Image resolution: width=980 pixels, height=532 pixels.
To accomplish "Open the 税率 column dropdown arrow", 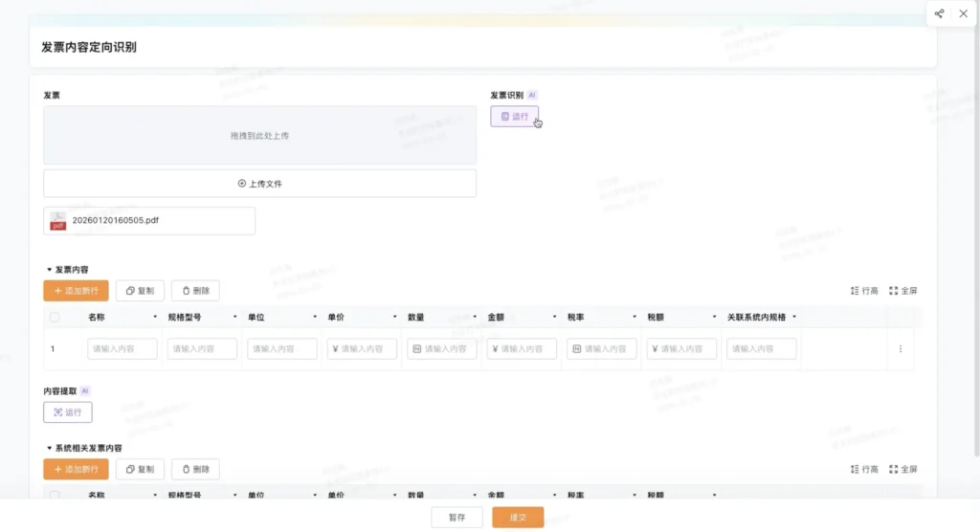I will point(634,317).
